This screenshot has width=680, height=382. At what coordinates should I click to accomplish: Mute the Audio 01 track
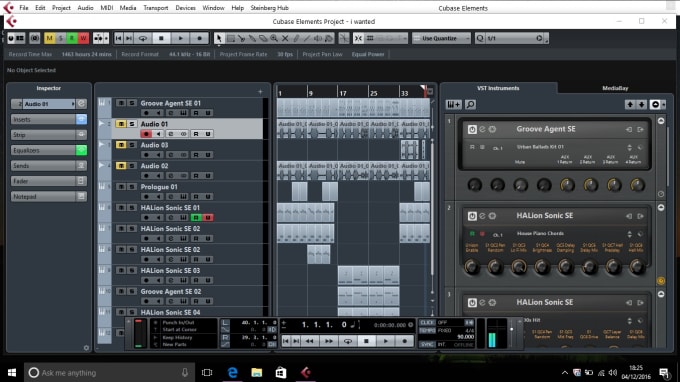point(121,124)
